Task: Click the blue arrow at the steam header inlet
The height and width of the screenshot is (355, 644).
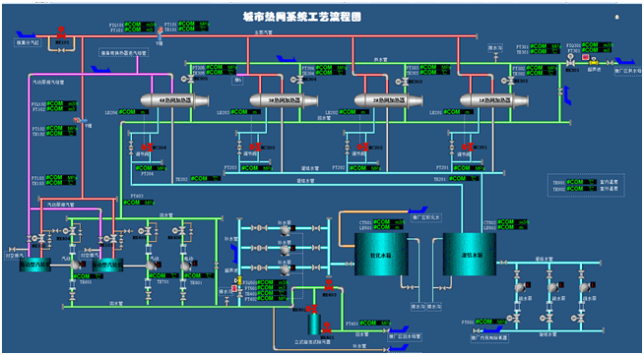Action: (x=24, y=34)
